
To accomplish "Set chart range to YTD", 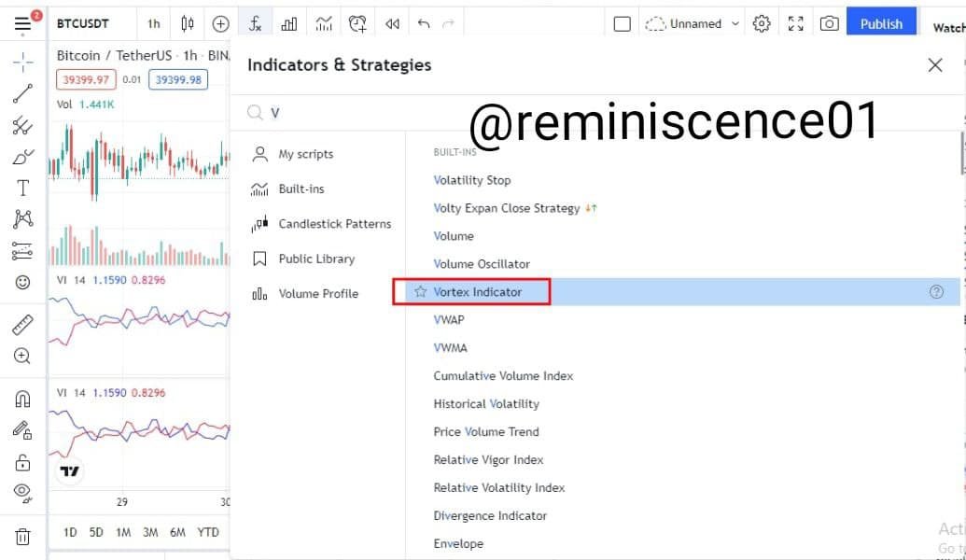I will 208,532.
